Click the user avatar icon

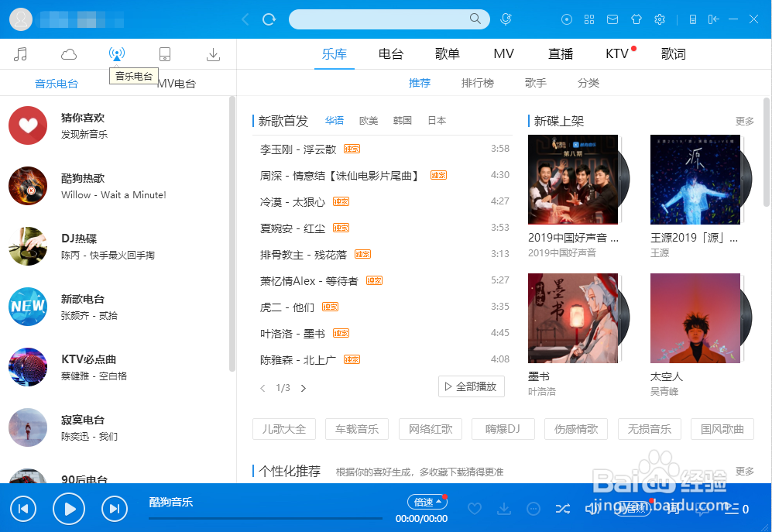point(21,19)
